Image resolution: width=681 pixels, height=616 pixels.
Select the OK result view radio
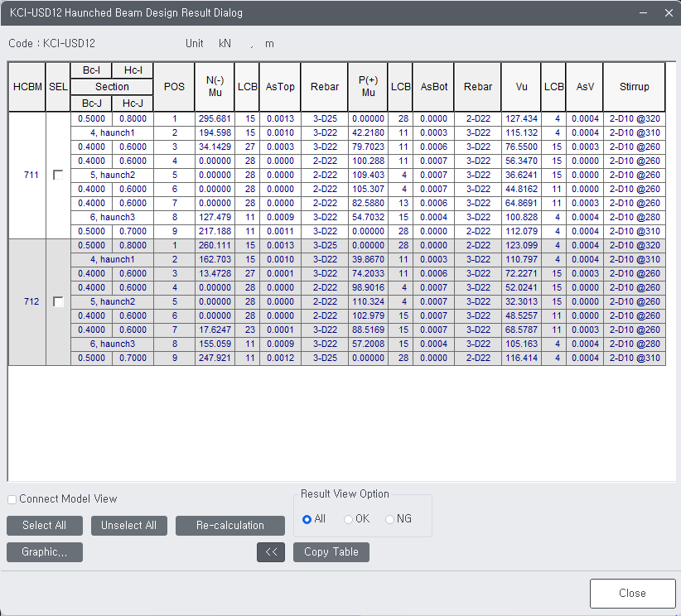coord(348,519)
